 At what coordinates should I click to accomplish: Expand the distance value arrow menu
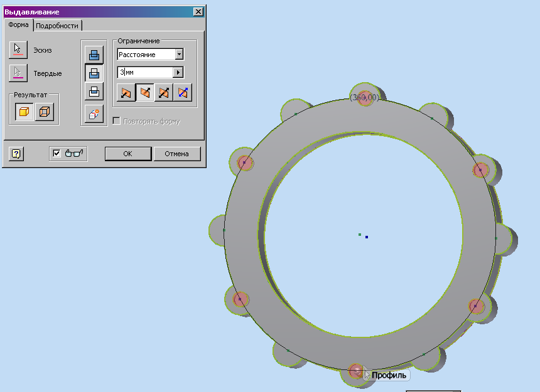(x=178, y=73)
